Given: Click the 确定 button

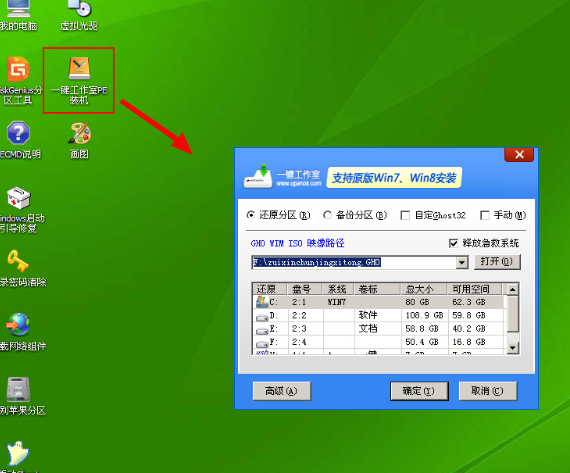Looking at the screenshot, I should [x=419, y=391].
